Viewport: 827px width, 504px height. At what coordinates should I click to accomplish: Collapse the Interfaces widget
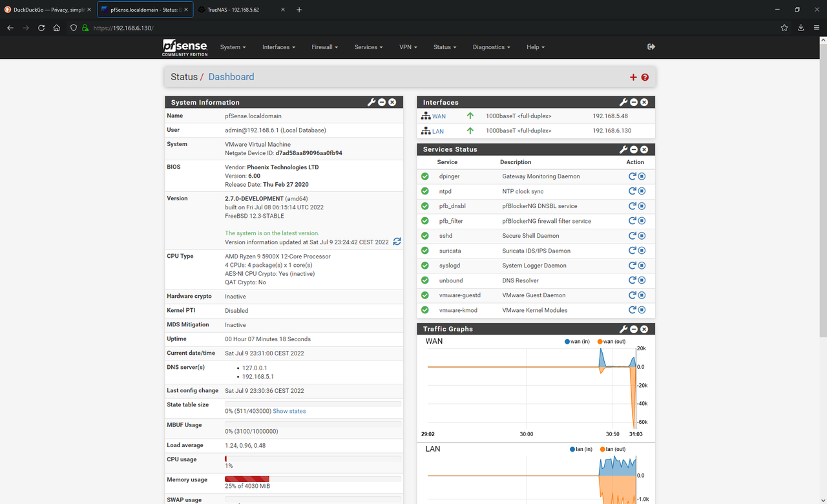[x=634, y=102]
